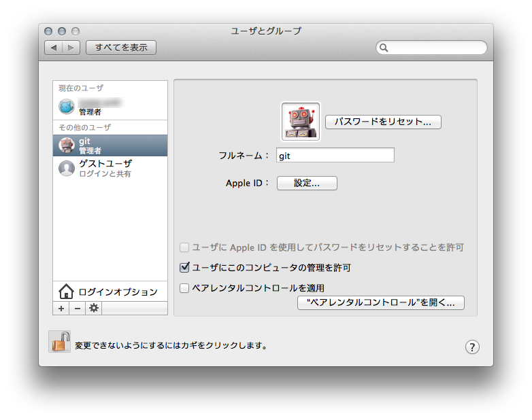Click the minus button to remove user

77,309
